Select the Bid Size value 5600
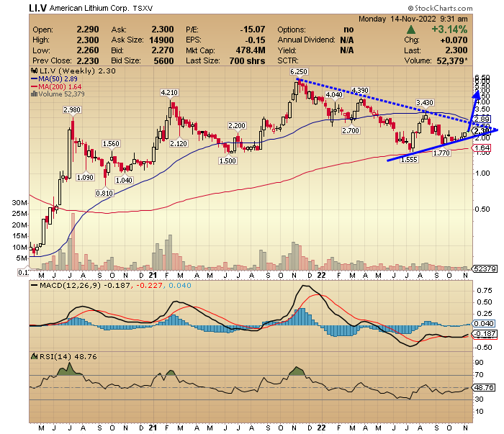The image size is (504, 434). [163, 60]
